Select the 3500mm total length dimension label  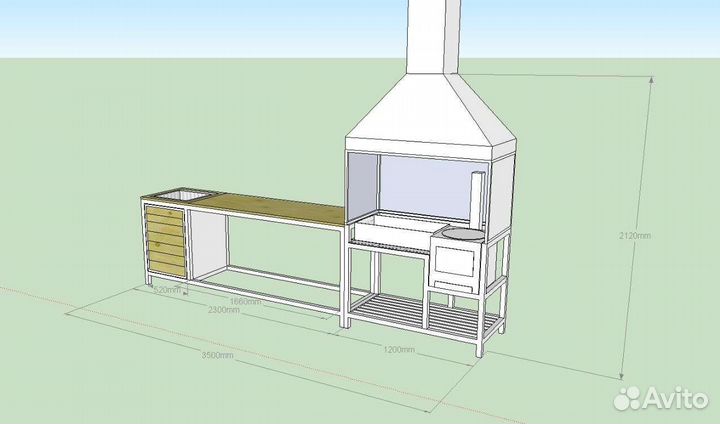(x=218, y=354)
